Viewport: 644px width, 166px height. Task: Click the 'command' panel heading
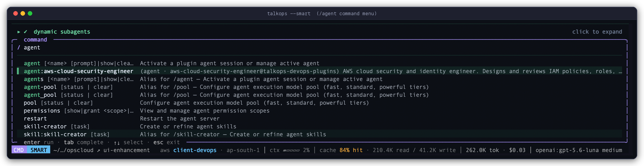pyautogui.click(x=35, y=40)
